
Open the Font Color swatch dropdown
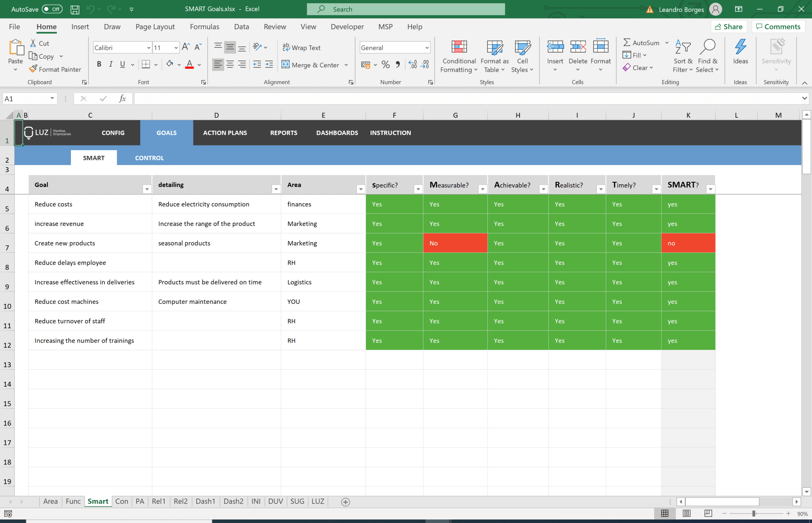[198, 65]
